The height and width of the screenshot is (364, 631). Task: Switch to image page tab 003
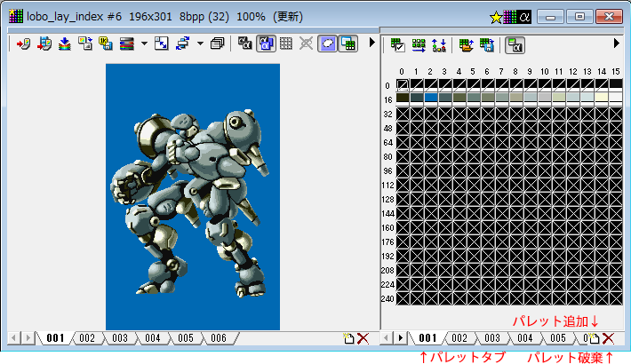click(x=120, y=338)
